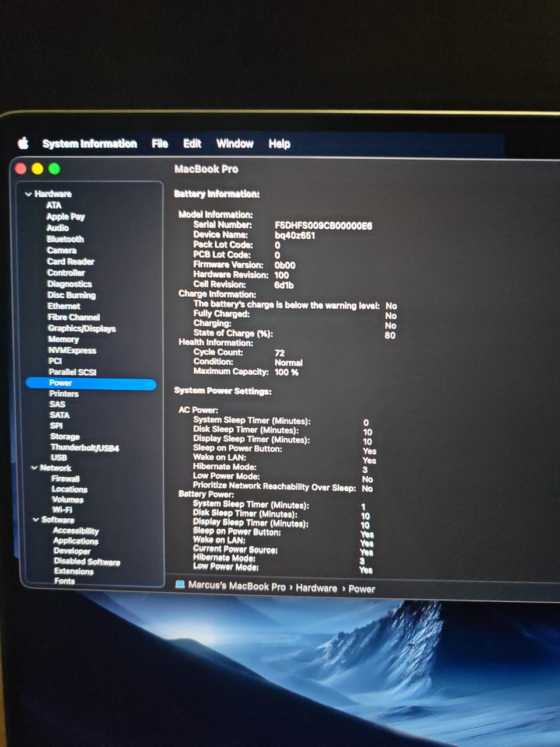560x747 pixels.
Task: Collapse the Network section chevron
Action: 34,467
